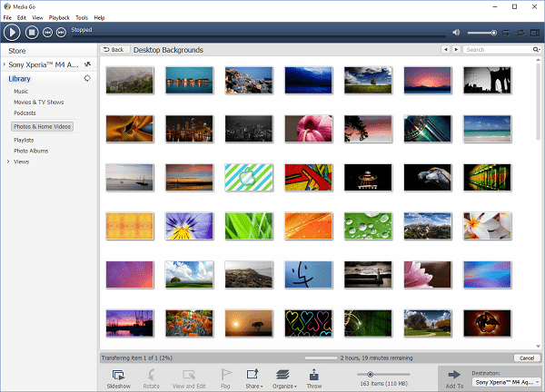Screen dimensions: 545x392
Task: Expand the Views tree item
Action: pos(9,162)
